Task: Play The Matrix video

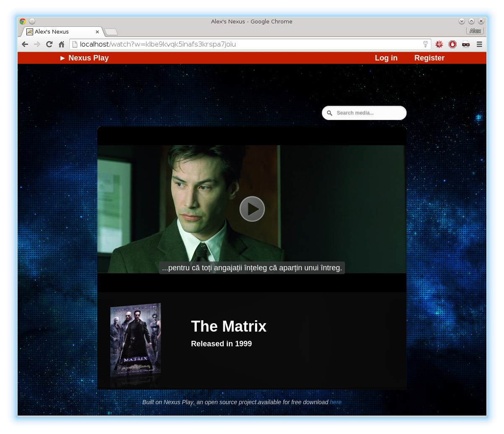Action: 252,209
